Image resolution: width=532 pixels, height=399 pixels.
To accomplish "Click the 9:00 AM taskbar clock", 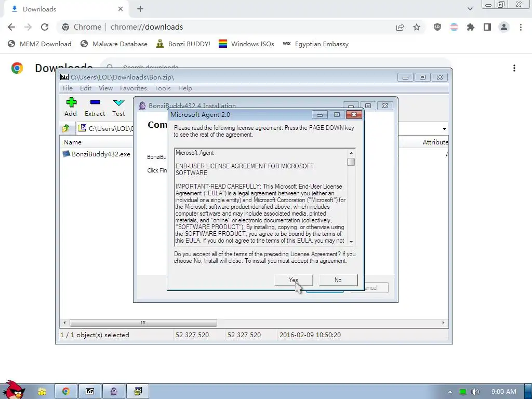I will 504,392.
